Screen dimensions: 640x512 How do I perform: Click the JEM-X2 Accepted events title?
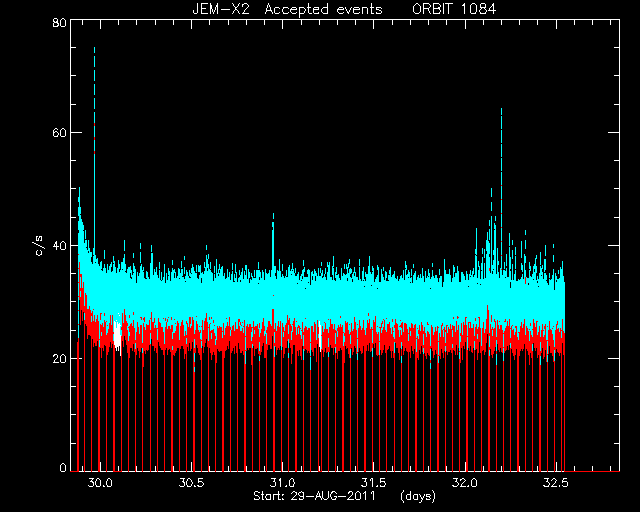coord(287,9)
